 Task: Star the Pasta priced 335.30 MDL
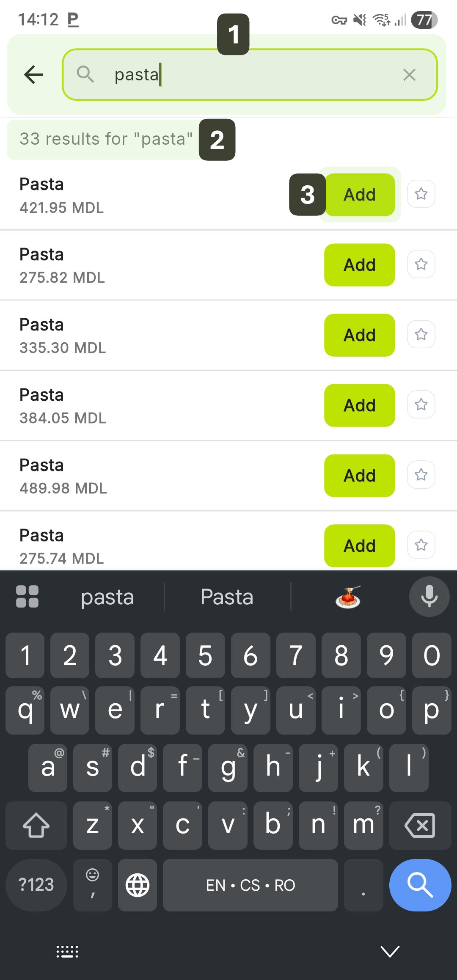[421, 335]
